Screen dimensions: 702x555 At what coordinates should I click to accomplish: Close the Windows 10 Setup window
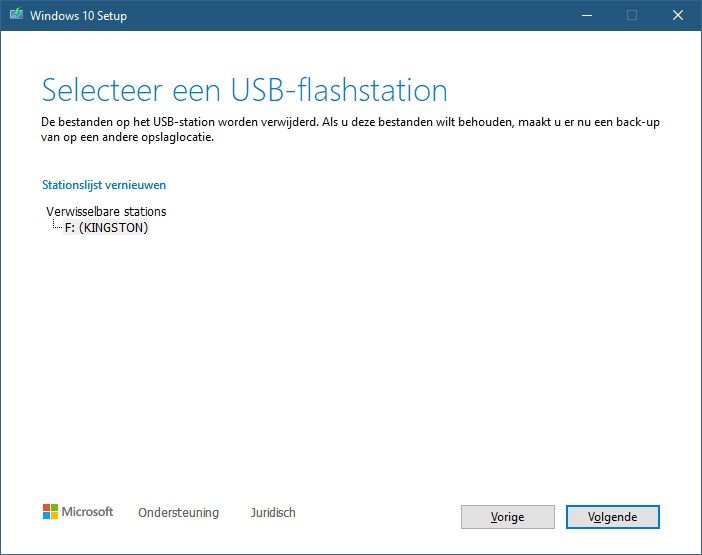click(x=678, y=15)
